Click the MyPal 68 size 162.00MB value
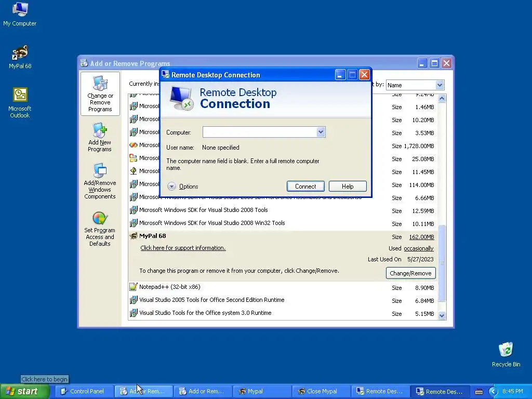This screenshot has height=399, width=532. [x=421, y=237]
